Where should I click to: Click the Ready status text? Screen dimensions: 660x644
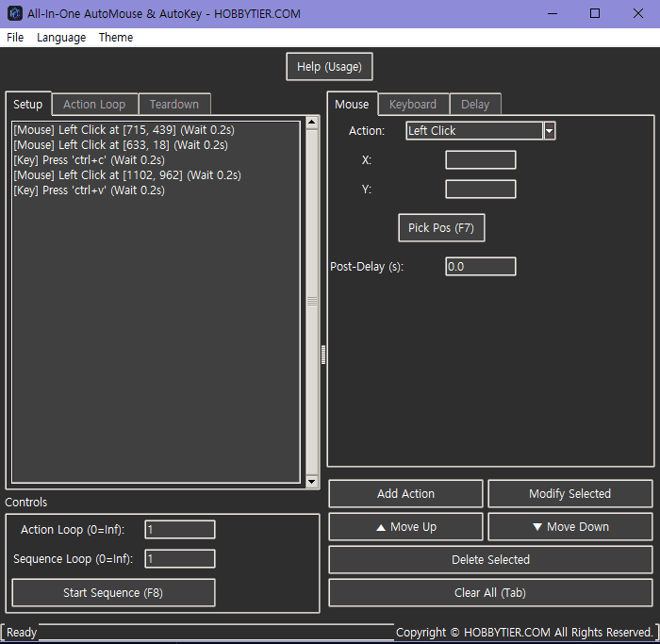22,633
